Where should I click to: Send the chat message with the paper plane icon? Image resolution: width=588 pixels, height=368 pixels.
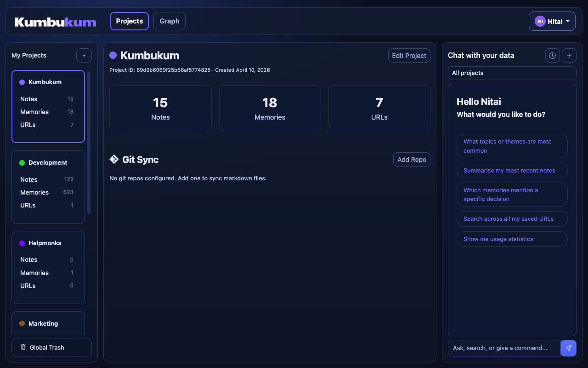point(569,348)
